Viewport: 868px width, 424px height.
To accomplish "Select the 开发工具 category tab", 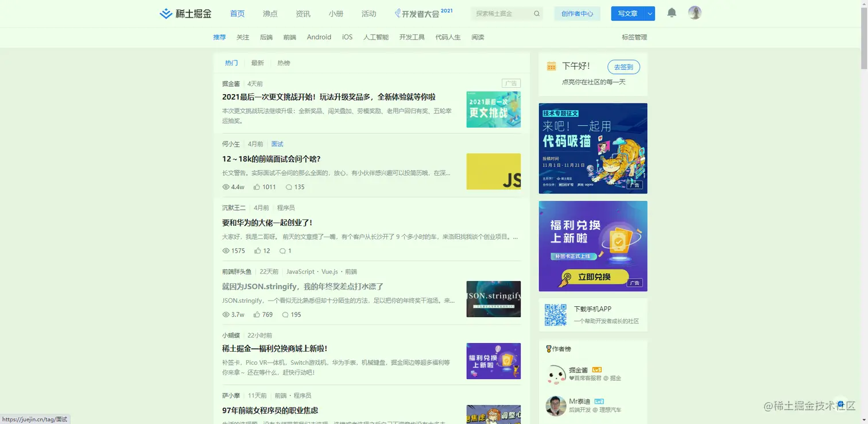I will coord(412,37).
